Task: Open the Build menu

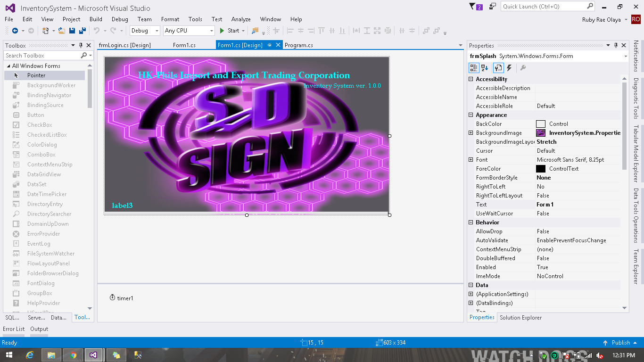Action: pos(96,19)
